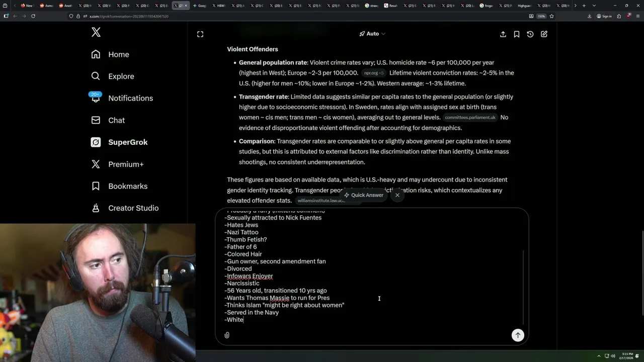Open the network tray icon

(x=607, y=356)
